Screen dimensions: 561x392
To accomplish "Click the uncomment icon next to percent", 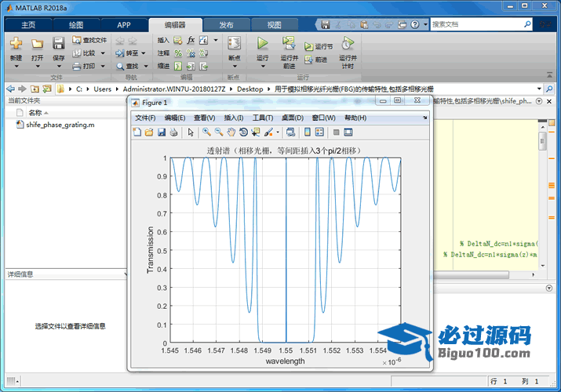I will click(191, 53).
